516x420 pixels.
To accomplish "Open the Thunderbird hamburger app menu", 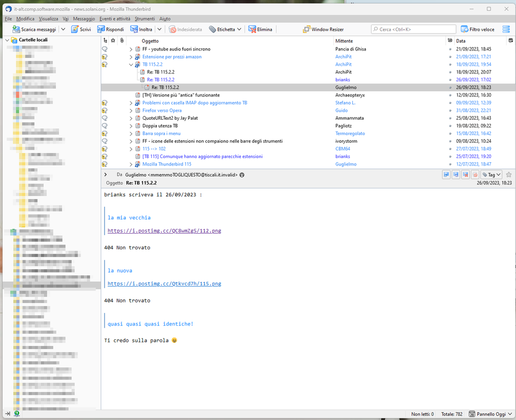I will pos(506,29).
